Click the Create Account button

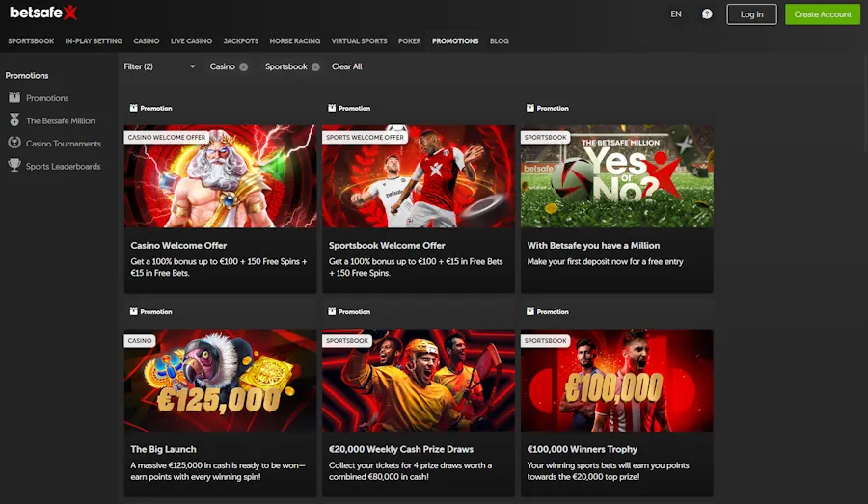coord(823,14)
